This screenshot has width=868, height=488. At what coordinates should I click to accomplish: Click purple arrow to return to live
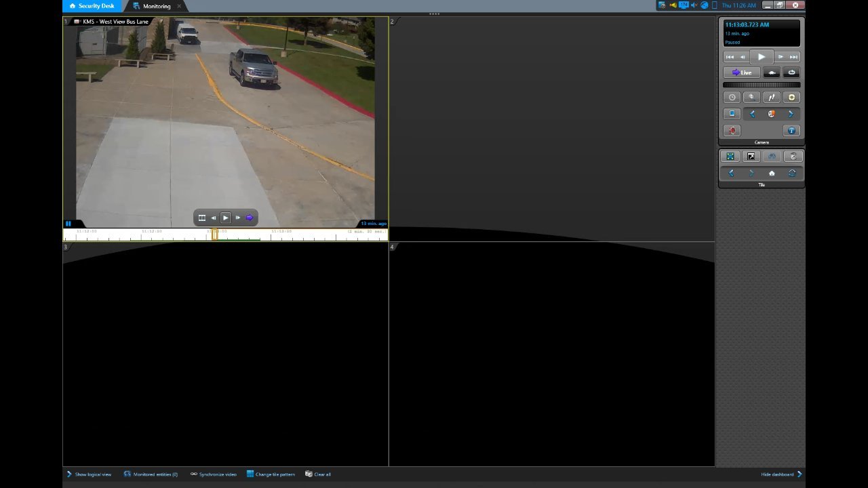coord(250,218)
